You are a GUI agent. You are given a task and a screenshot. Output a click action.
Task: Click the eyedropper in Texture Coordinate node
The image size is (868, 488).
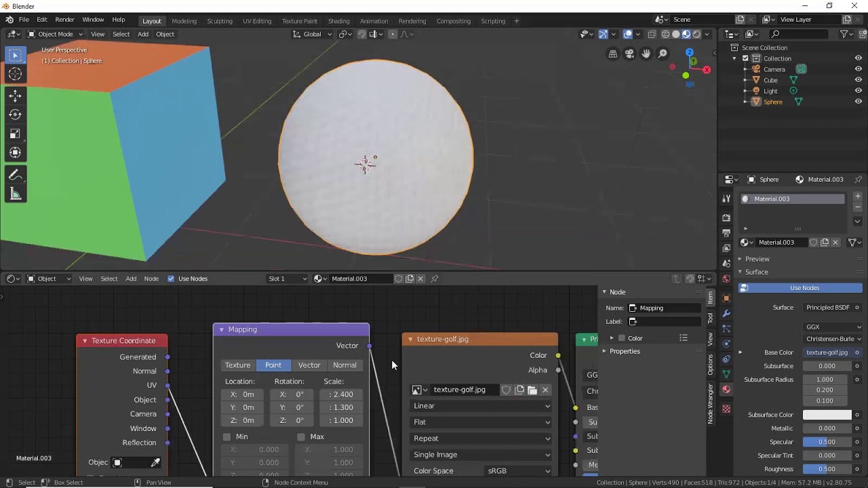click(x=155, y=462)
